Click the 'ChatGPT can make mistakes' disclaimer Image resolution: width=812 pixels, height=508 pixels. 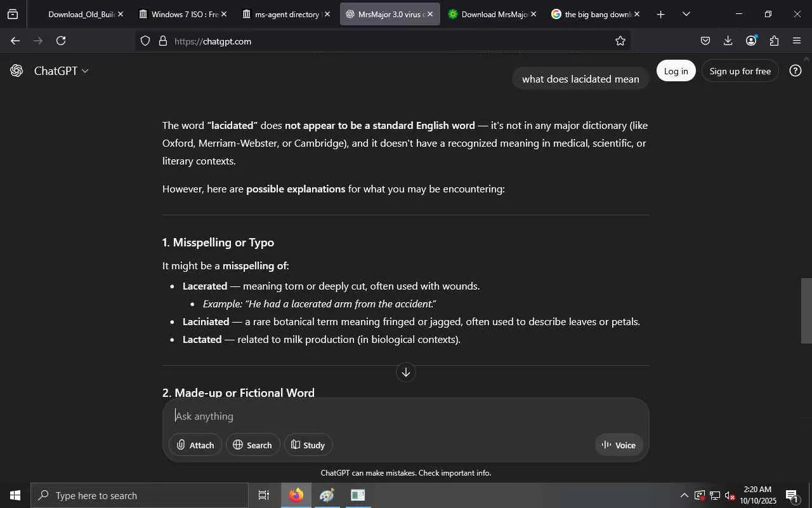point(406,473)
